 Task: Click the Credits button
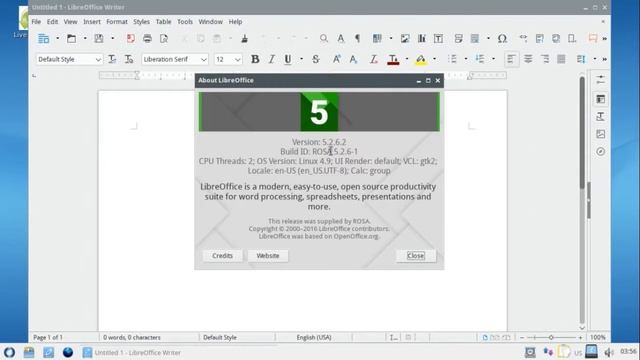pos(222,256)
